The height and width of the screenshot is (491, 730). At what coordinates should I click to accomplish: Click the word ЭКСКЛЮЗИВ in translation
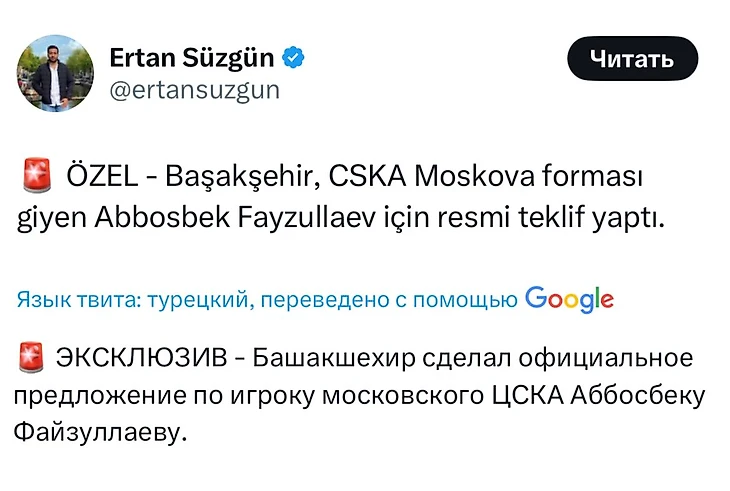click(x=142, y=358)
